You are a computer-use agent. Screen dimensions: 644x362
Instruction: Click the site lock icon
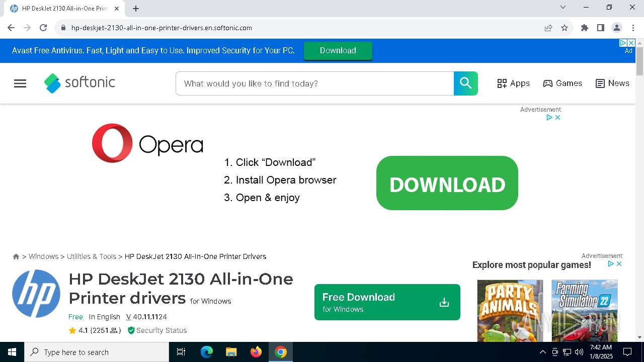63,28
